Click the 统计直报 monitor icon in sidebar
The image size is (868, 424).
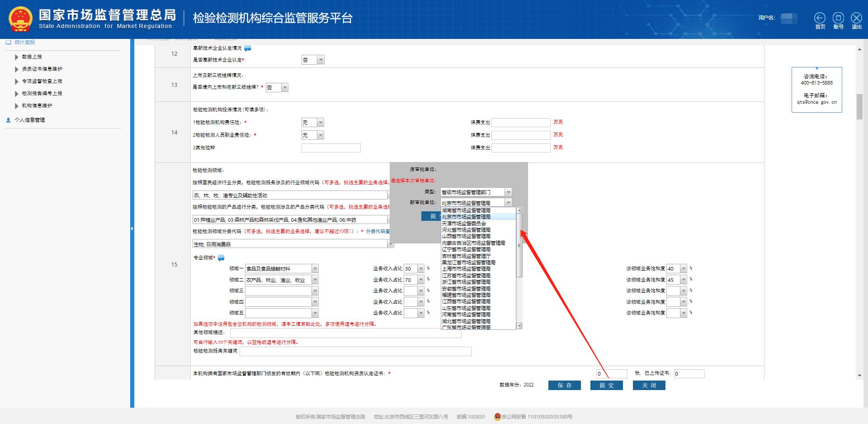click(x=7, y=42)
